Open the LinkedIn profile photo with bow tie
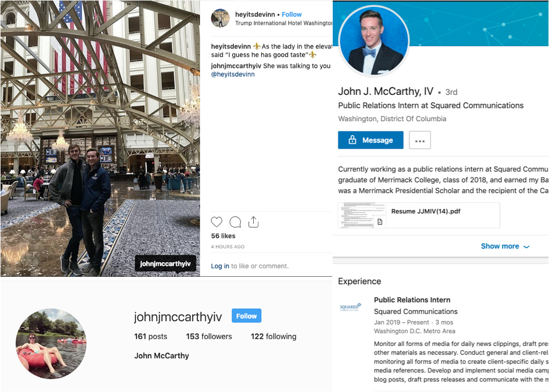 click(x=374, y=41)
